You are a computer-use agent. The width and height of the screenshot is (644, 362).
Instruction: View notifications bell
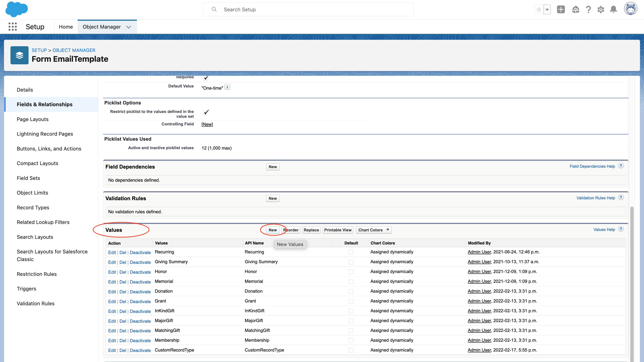point(613,10)
